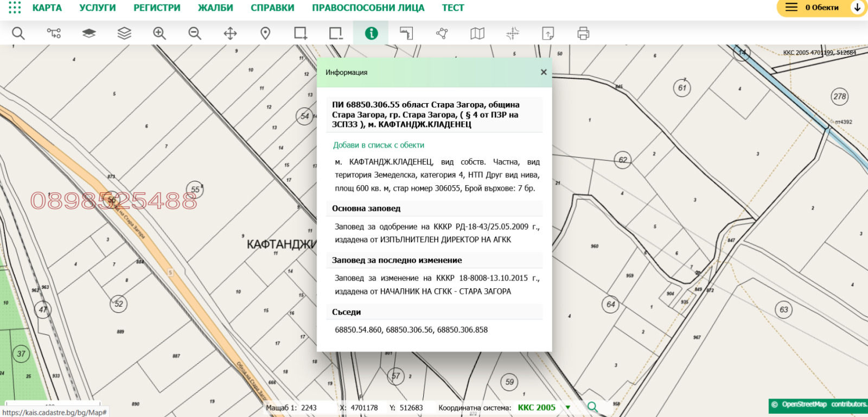
Task: Expand the 0 Обекти objects list arrow
Action: click(857, 8)
